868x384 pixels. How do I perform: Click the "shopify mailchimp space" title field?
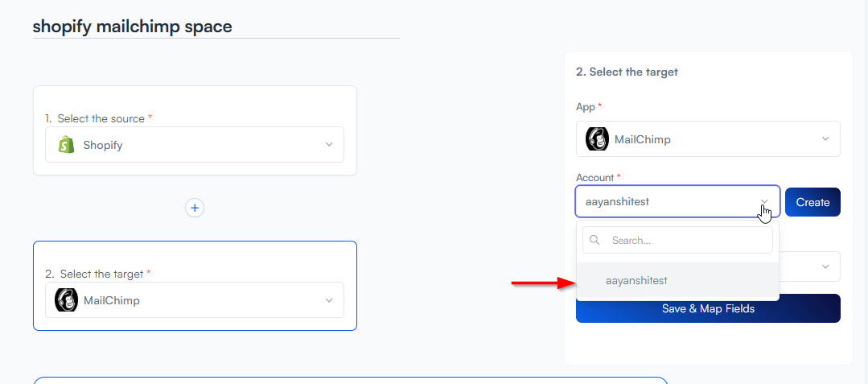(x=133, y=27)
